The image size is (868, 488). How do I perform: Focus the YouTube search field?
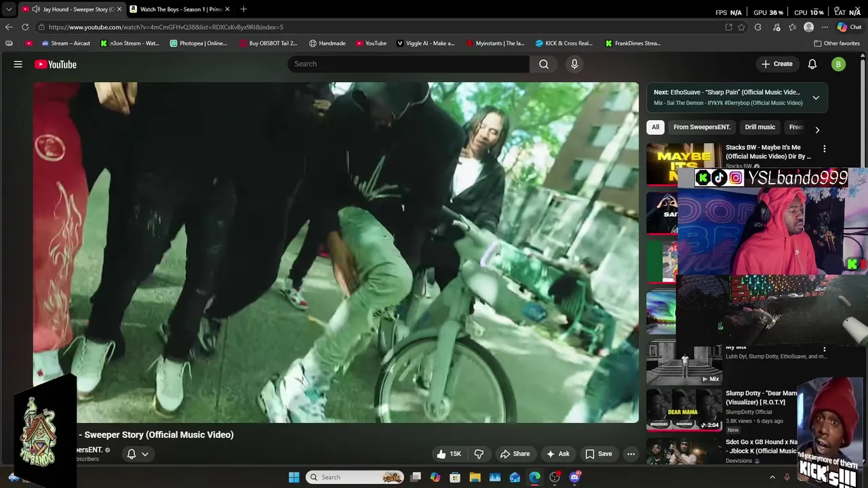coord(408,64)
